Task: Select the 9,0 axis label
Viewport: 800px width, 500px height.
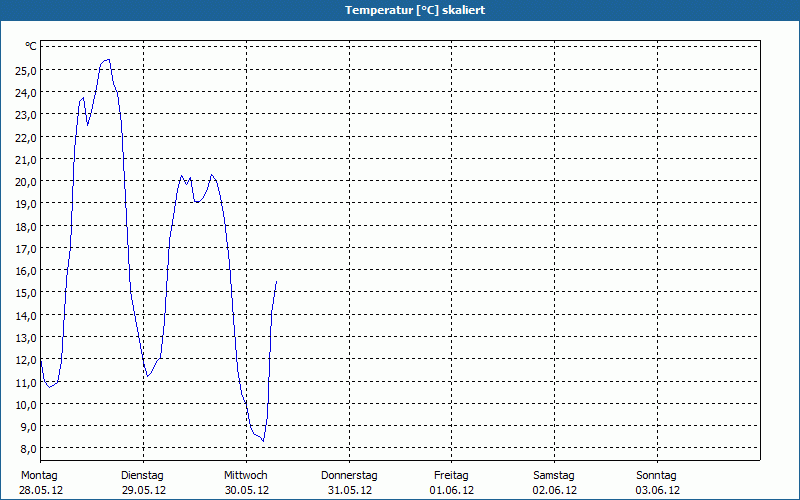Action: coord(28,427)
